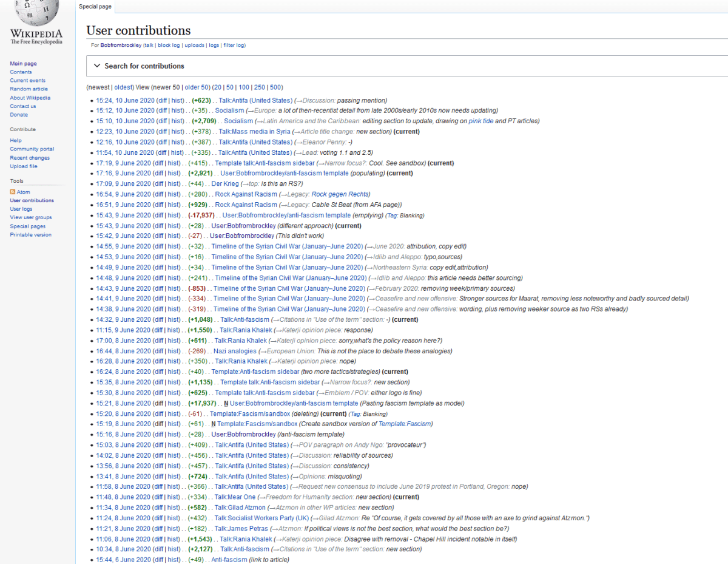This screenshot has height=564, width=728.
Task: Open 15:24, 10 June 2020 edit timestamp
Action: coord(125,100)
